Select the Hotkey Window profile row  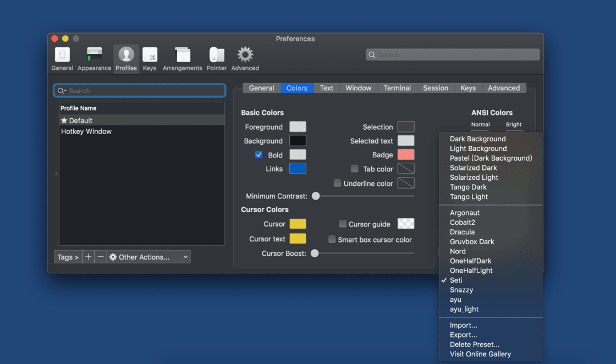[x=142, y=131]
